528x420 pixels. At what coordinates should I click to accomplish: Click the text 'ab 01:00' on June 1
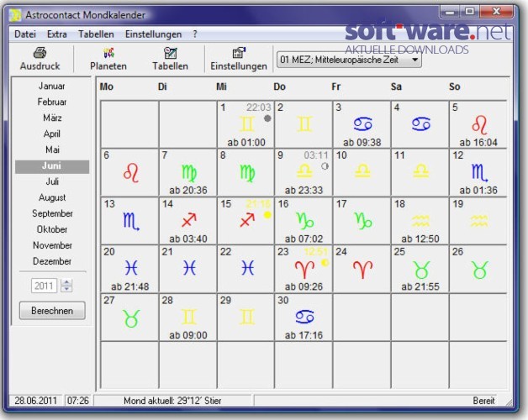(x=246, y=142)
